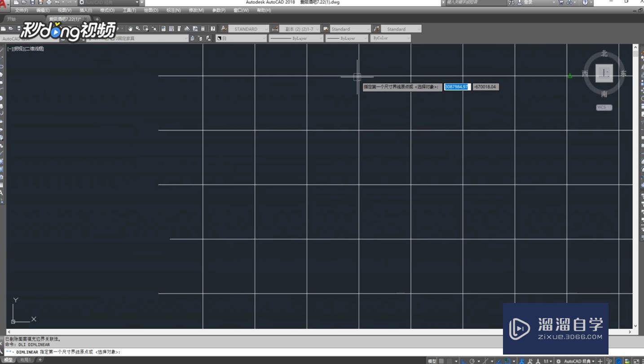Click the status bar customization menu icon
This screenshot has width=644, height=364.
(642, 361)
